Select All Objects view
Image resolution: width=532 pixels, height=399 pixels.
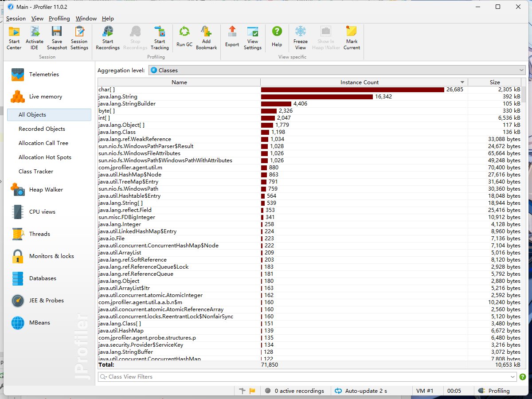tap(49, 115)
